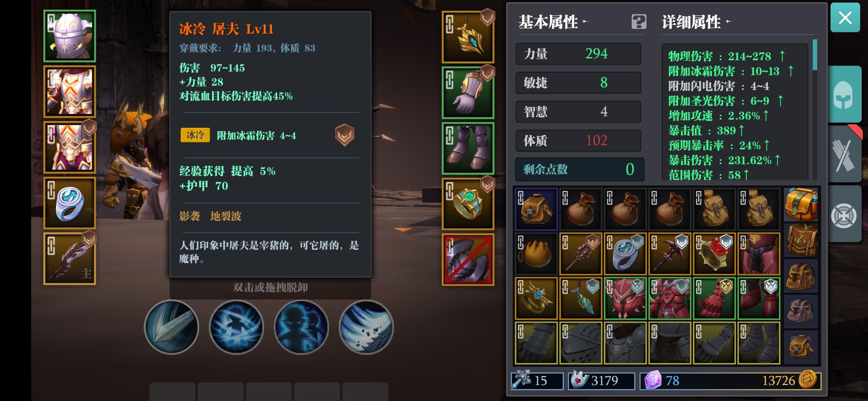
Task: Activate the ground-shatter wave skill icon
Action: [366, 327]
